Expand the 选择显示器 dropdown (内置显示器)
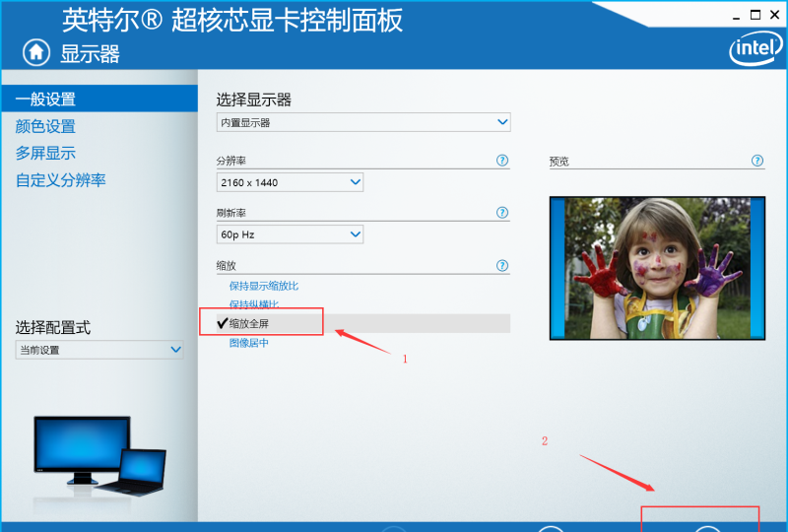This screenshot has height=532, width=788. tap(363, 122)
